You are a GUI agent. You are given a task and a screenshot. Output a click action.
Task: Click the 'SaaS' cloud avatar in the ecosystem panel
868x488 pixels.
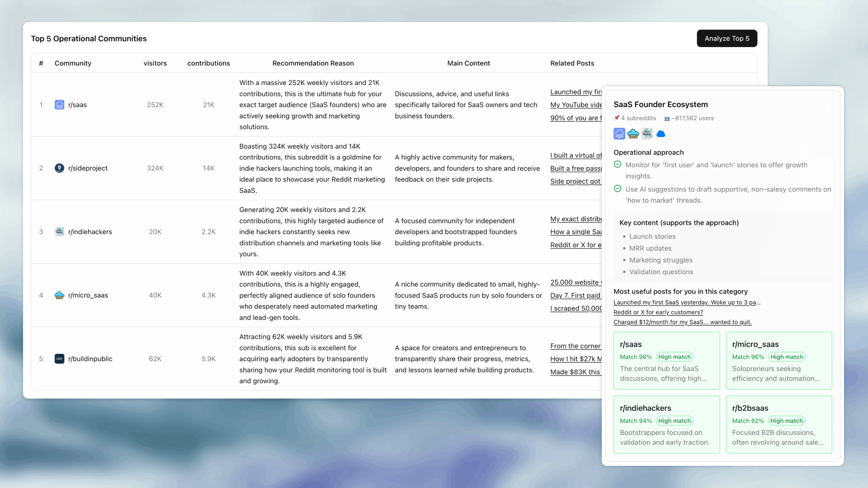(633, 134)
